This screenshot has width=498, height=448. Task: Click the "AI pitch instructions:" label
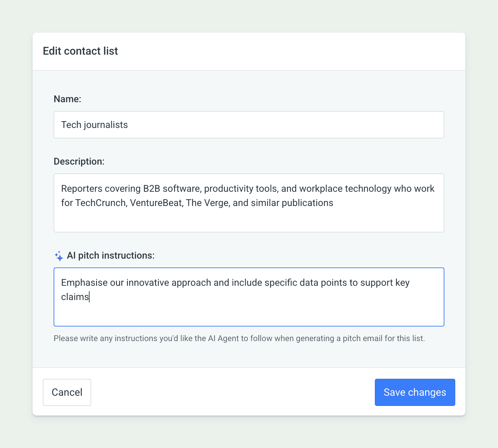pos(111,256)
